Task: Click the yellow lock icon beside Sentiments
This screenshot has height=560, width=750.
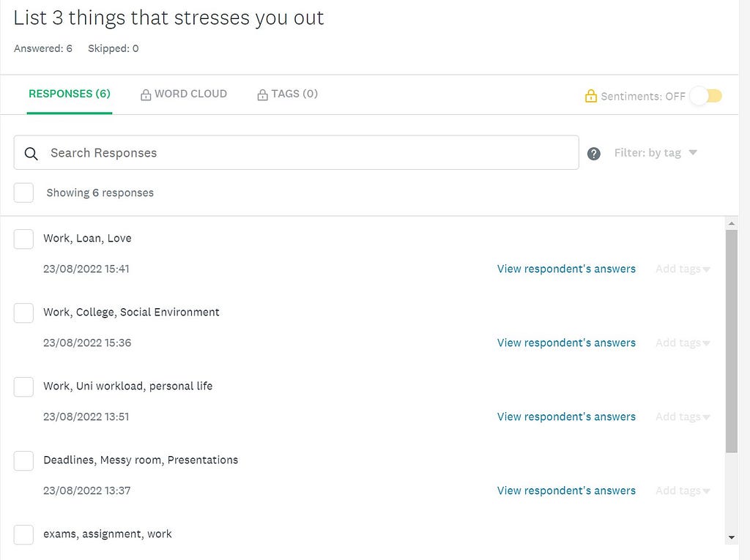Action: (591, 96)
